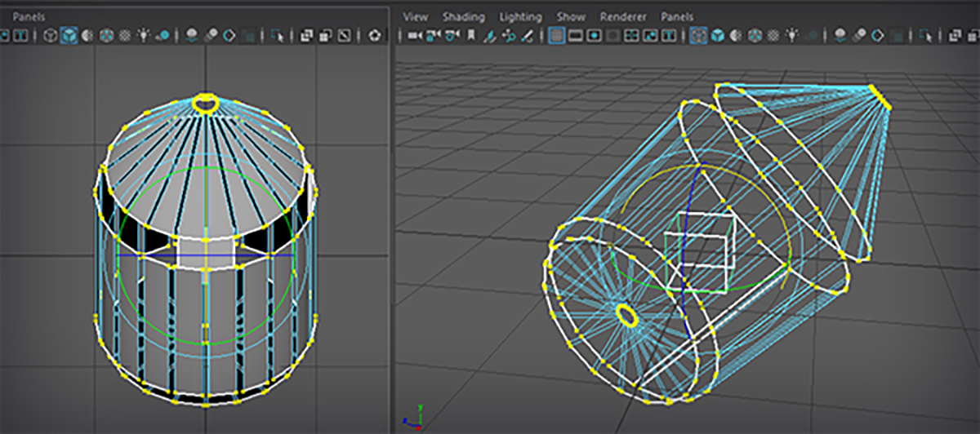Toggle Motion Blur in left panel
980x434 pixels.
(x=211, y=35)
